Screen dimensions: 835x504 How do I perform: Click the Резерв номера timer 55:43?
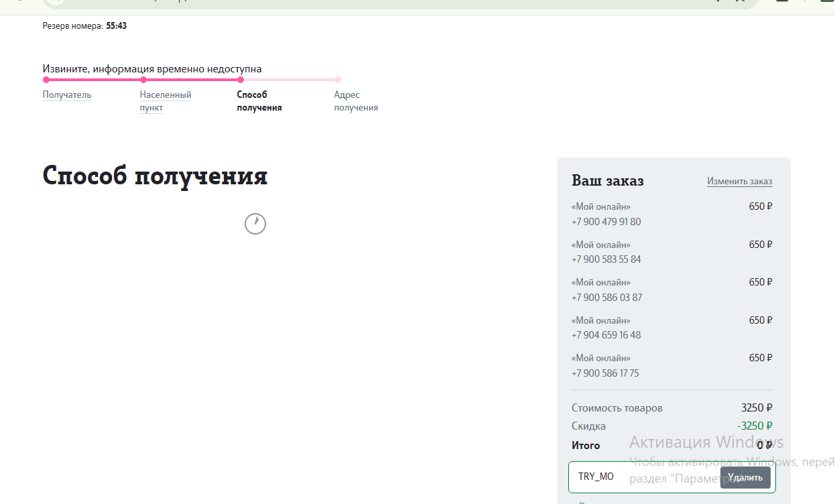click(117, 26)
